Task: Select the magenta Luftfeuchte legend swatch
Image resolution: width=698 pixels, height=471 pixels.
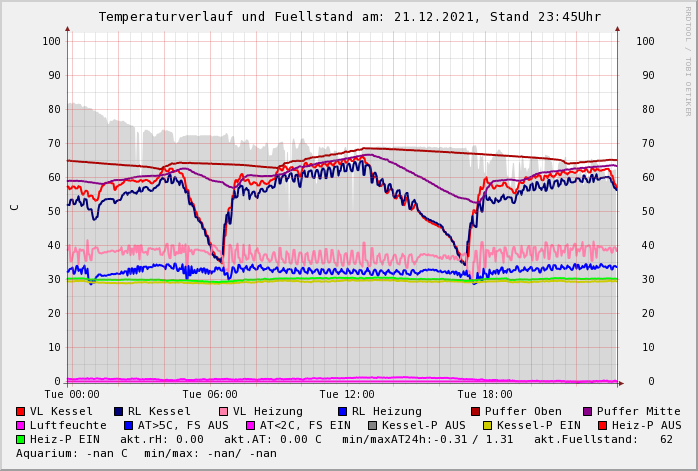Action: tap(21, 425)
